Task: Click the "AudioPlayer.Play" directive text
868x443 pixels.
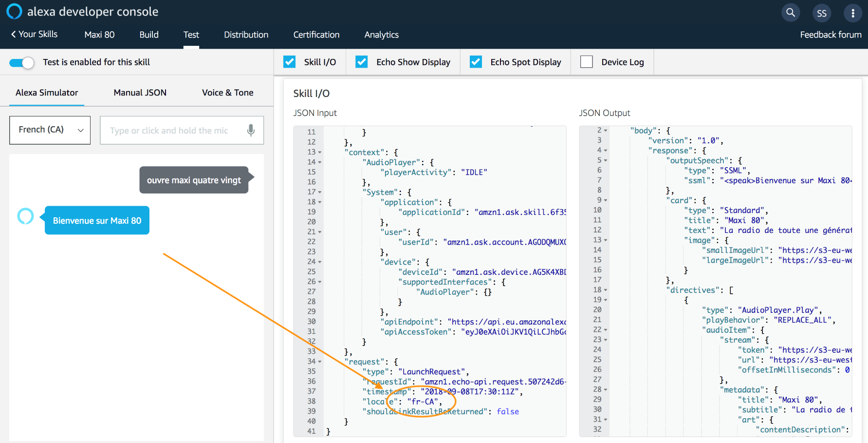Action: [779, 310]
